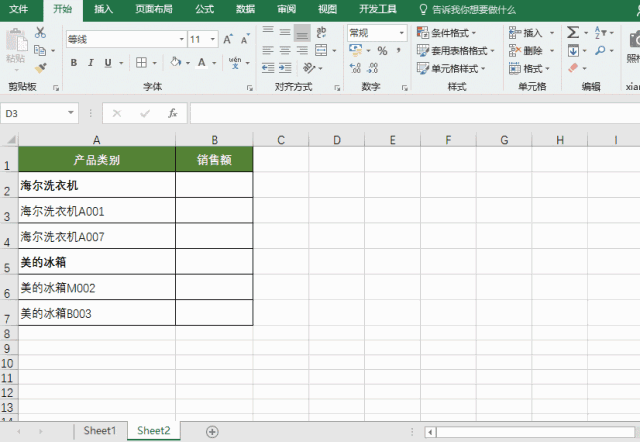Apply fill color paint bucket
Screen dimensions: 640x442
[x=176, y=62]
